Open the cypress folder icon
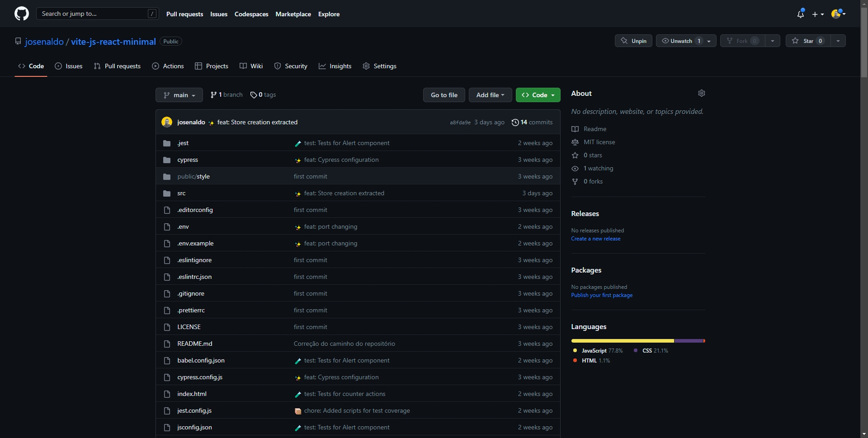The width and height of the screenshot is (868, 438). tap(167, 160)
